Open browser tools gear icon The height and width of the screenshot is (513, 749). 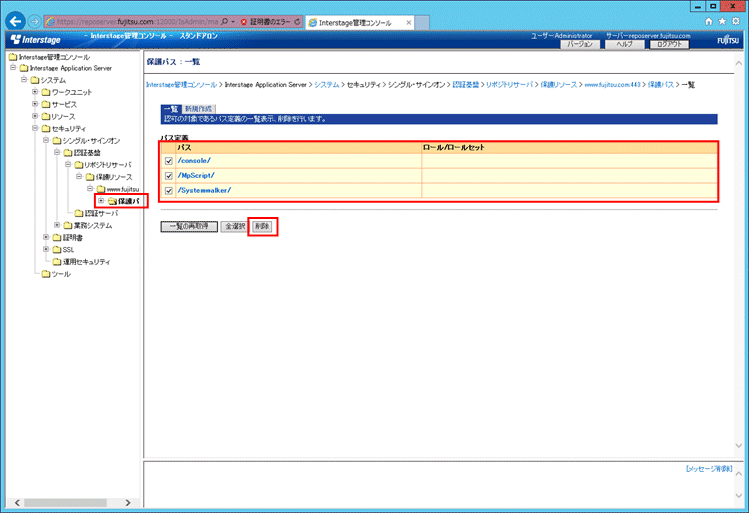click(736, 21)
